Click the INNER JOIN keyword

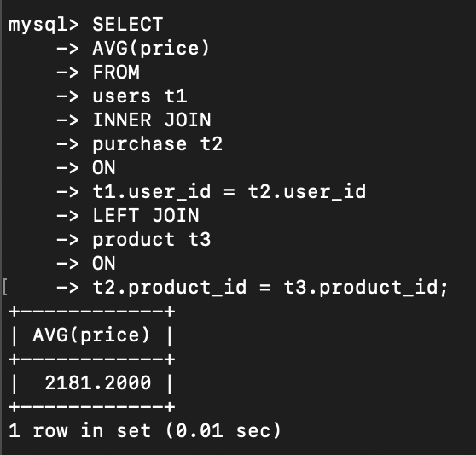coord(152,120)
